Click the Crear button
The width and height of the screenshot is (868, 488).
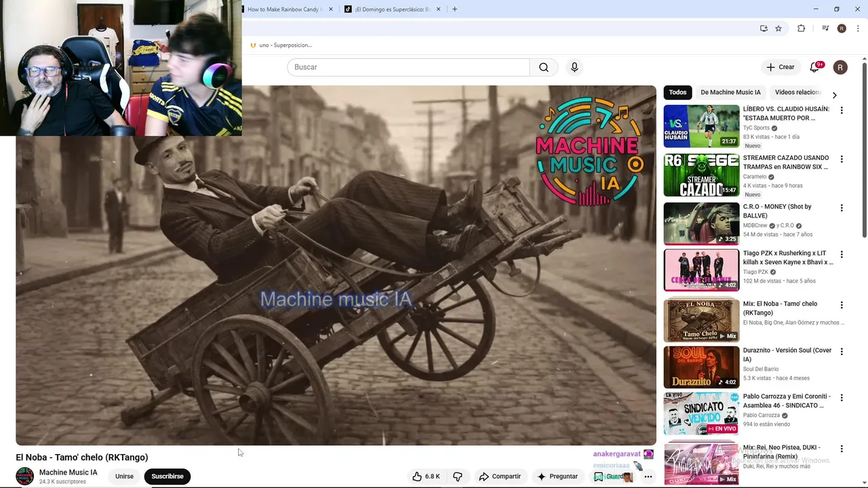click(781, 67)
